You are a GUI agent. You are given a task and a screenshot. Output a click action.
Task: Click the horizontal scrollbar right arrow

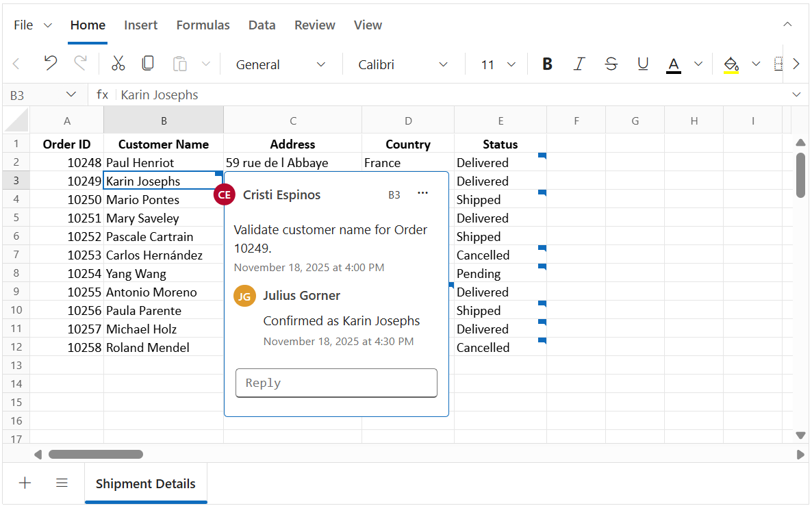click(x=800, y=454)
